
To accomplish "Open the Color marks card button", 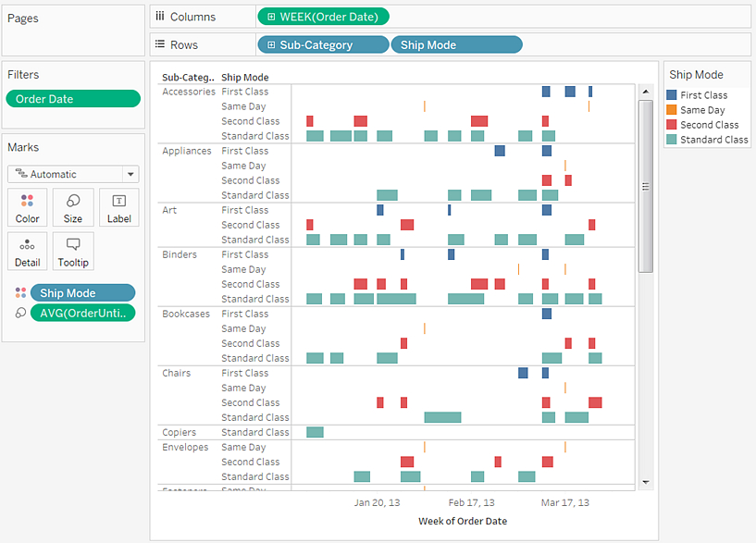I will click(28, 207).
